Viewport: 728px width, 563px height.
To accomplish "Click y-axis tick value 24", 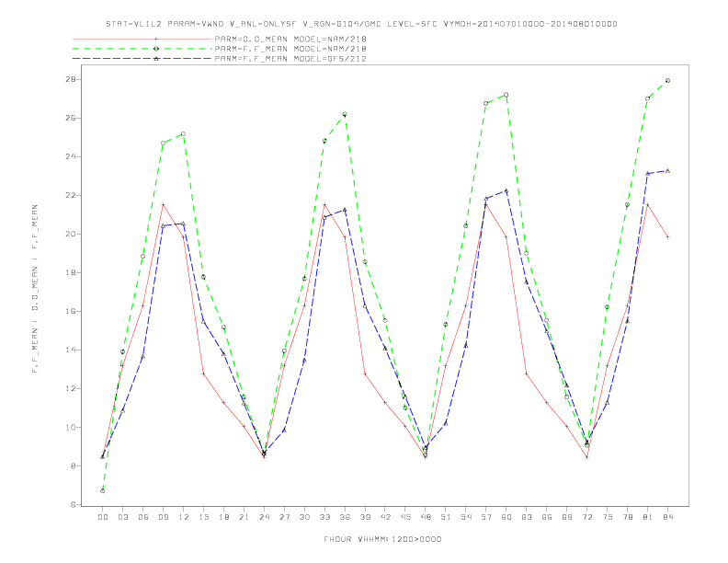I will 71,156.
